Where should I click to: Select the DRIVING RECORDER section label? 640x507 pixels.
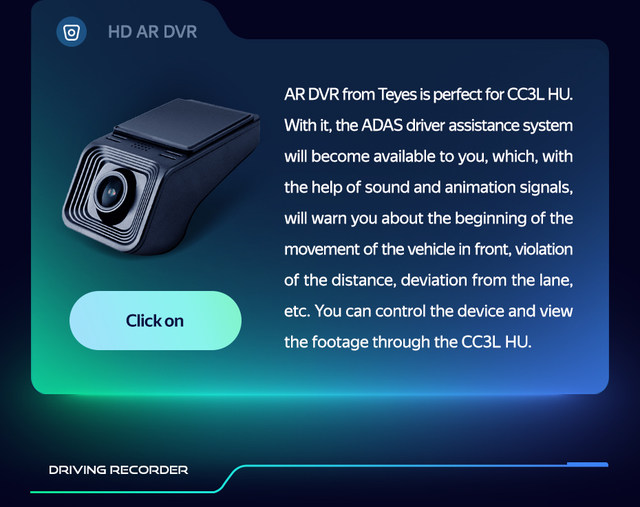(118, 470)
